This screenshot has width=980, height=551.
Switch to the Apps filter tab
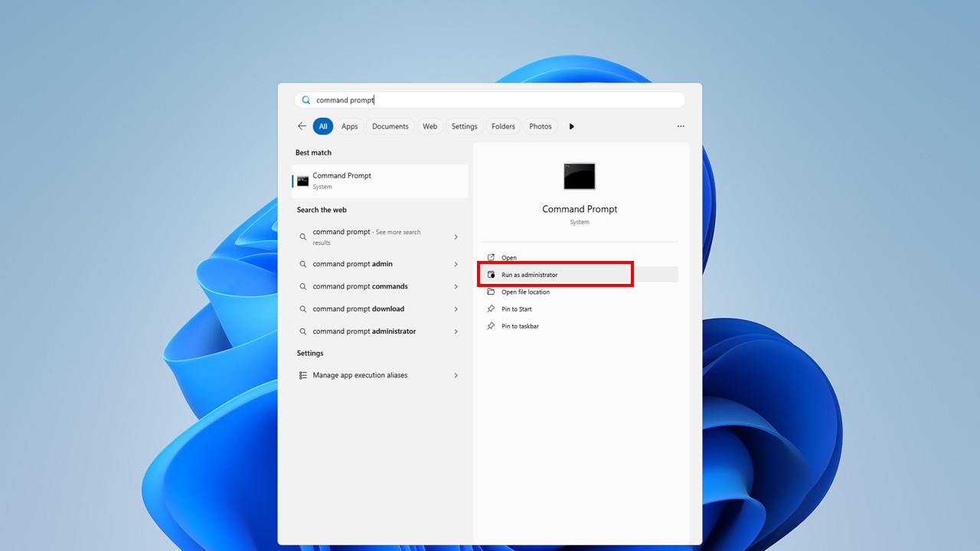[349, 126]
